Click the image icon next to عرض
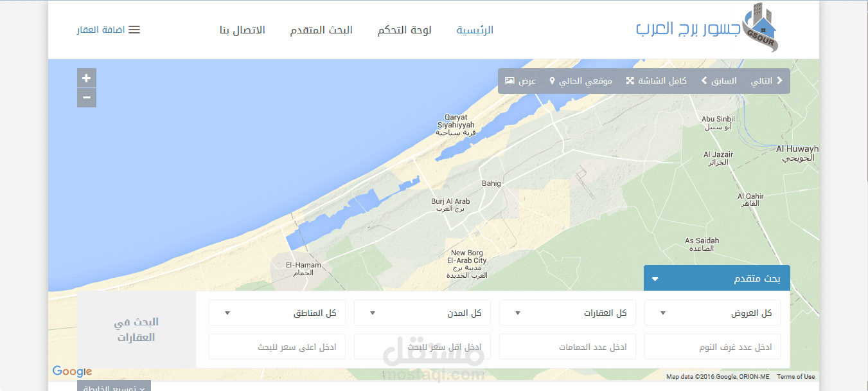The image size is (868, 391). 509,81
